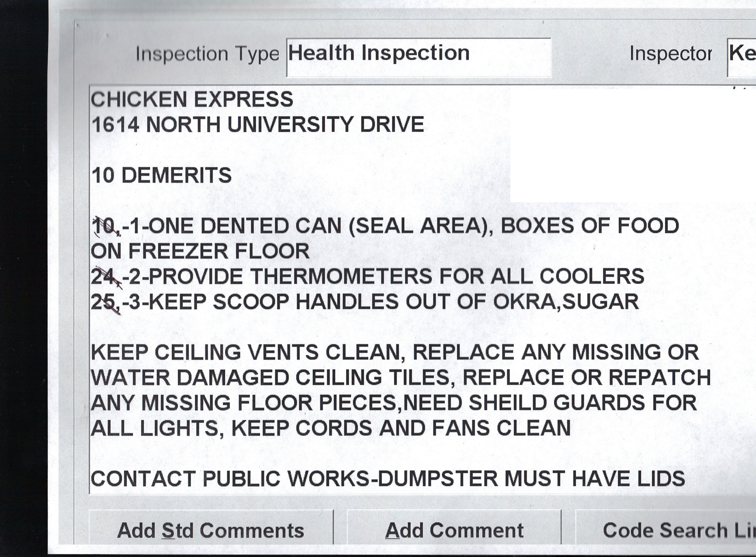The image size is (756, 557).
Task: Click the Inspector name field
Action: coord(742,57)
